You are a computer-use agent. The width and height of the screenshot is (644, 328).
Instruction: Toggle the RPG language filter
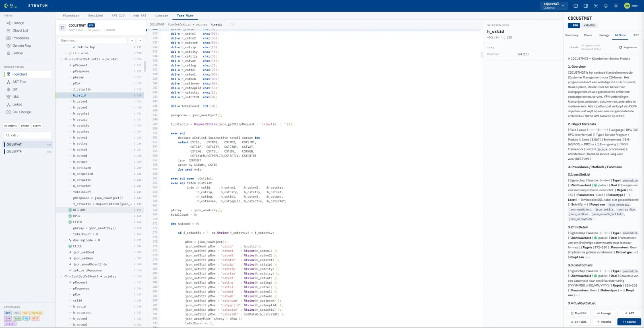point(8,313)
